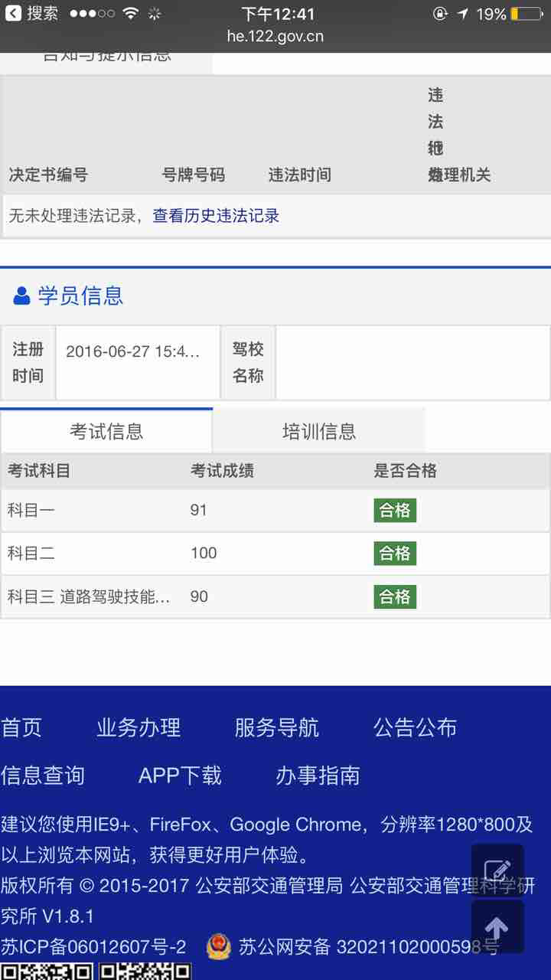
Task: Tap the floating edit feedback icon
Action: [x=497, y=871]
